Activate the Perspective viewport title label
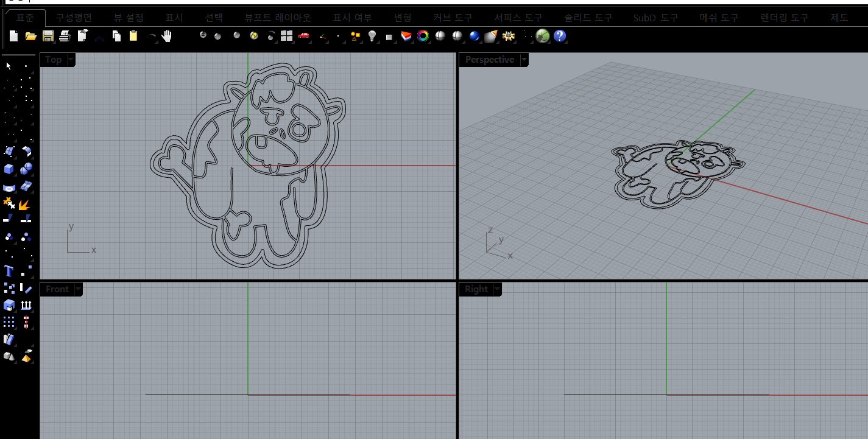This screenshot has width=868, height=439. (489, 60)
